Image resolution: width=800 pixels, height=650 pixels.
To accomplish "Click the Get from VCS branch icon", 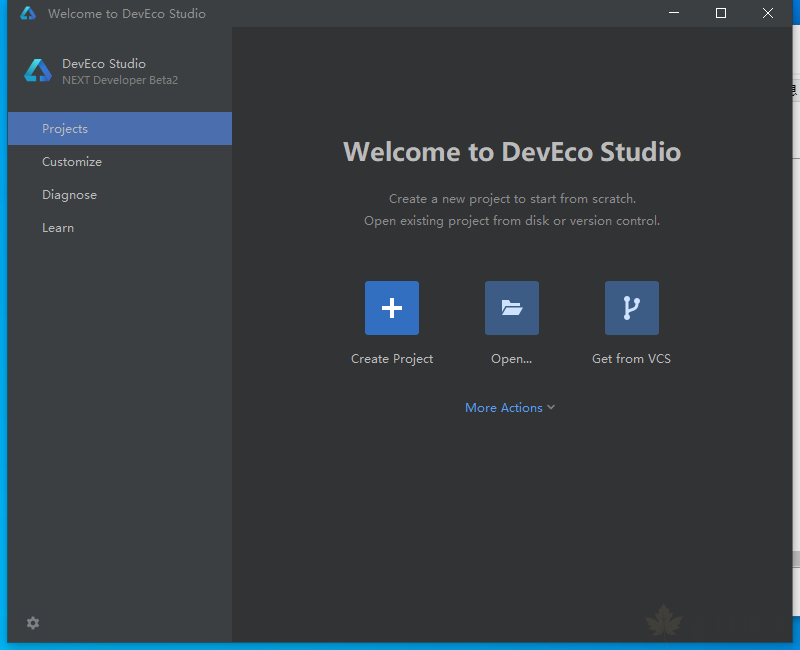I will pos(631,308).
